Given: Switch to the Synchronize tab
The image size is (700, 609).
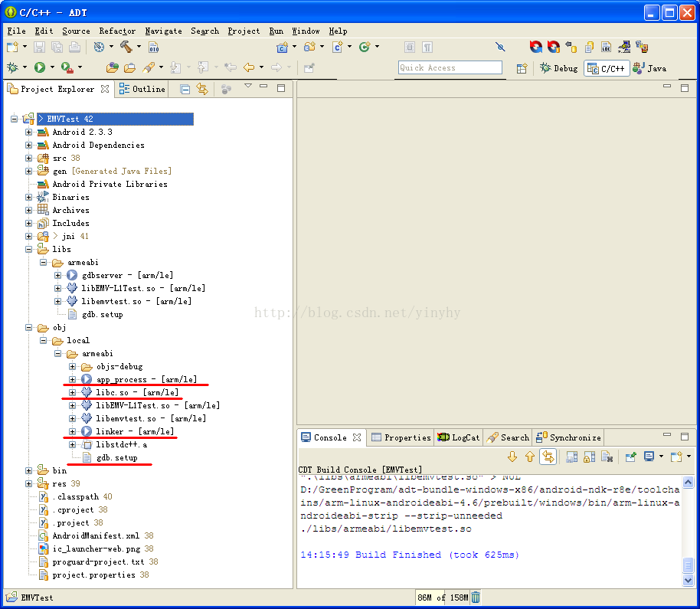Looking at the screenshot, I should [569, 437].
